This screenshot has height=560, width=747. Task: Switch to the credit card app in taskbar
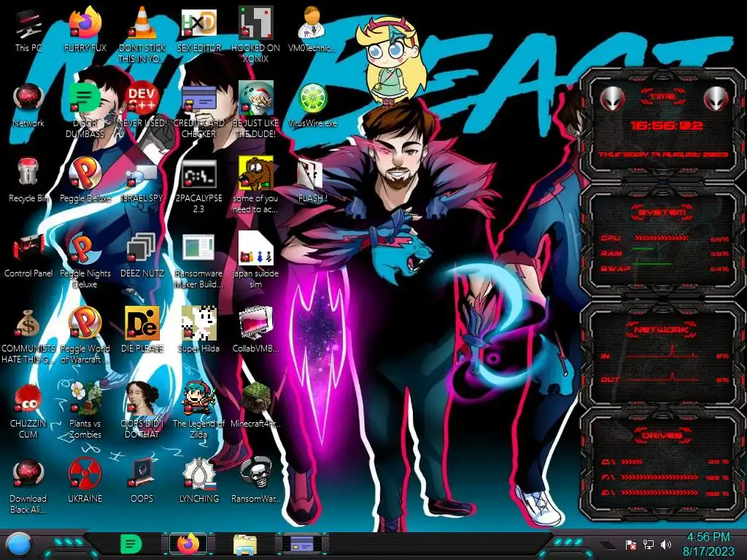[302, 544]
